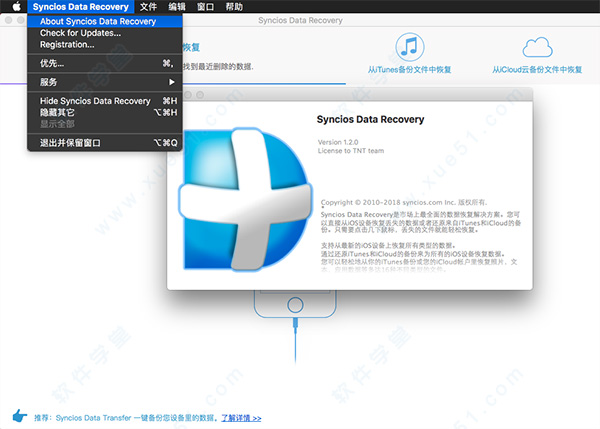The image size is (600, 429).
Task: Click the iTunes music note icon
Action: coord(409,47)
